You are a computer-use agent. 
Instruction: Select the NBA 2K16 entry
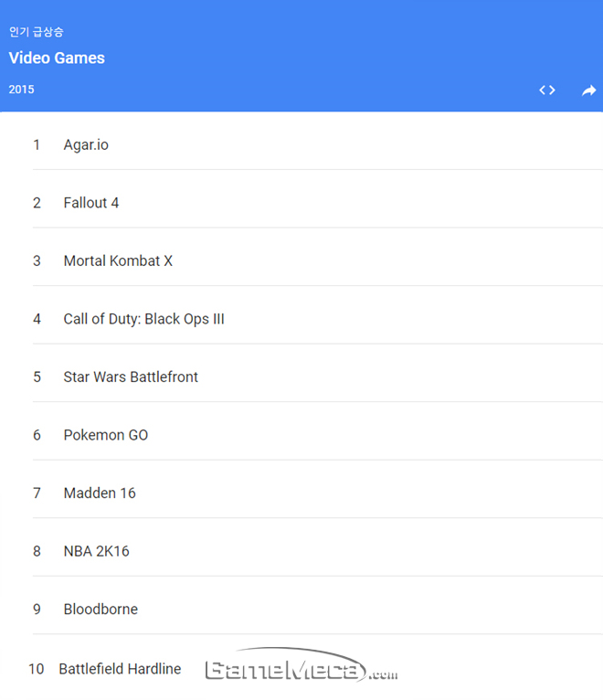tap(96, 551)
